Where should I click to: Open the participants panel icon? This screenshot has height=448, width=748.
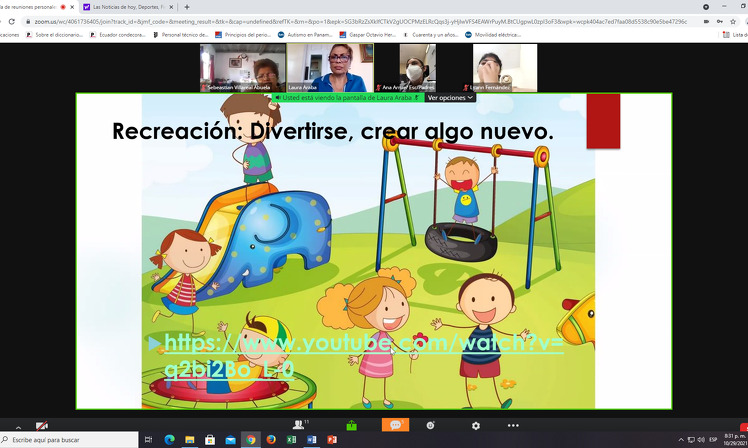(299, 425)
